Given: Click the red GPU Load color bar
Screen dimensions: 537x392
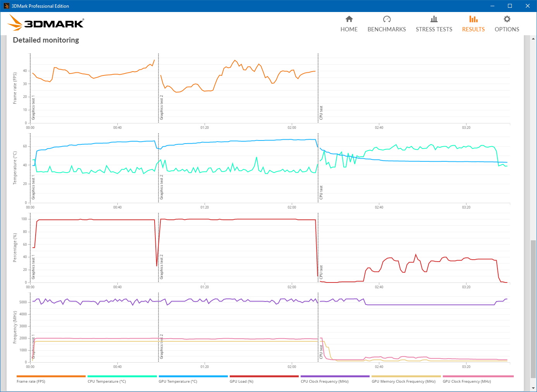Looking at the screenshot, I should (x=264, y=376).
